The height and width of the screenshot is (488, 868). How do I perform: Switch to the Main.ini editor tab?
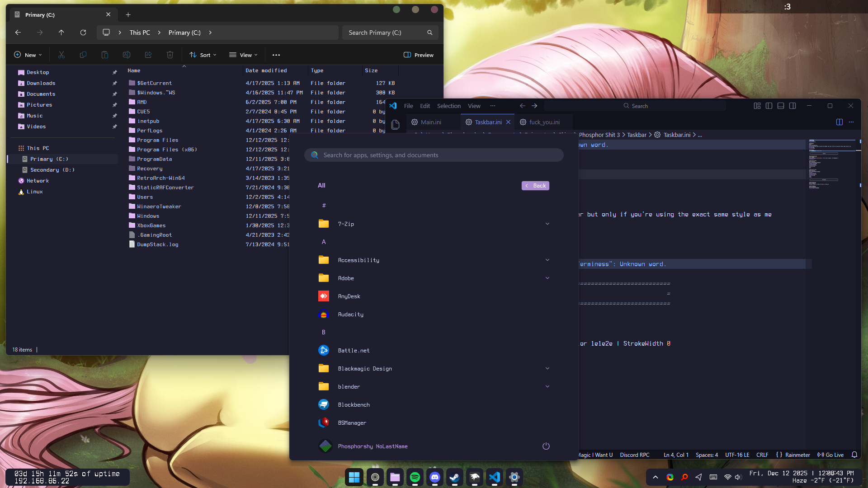coord(430,122)
